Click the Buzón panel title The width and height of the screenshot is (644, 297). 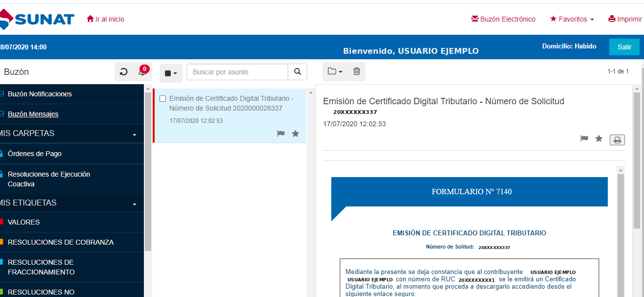[x=16, y=72]
